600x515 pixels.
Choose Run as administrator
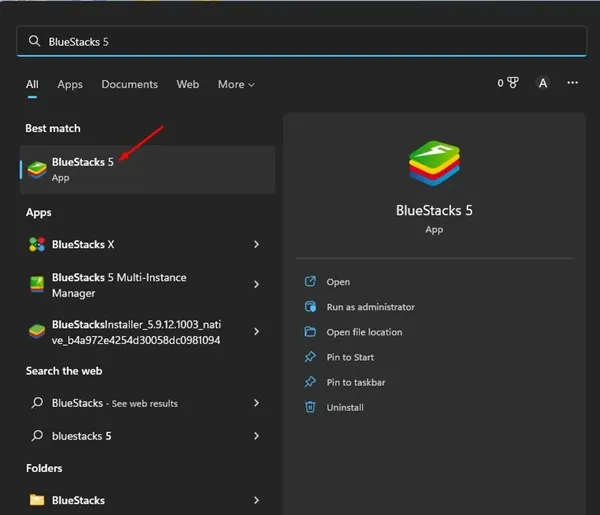370,307
